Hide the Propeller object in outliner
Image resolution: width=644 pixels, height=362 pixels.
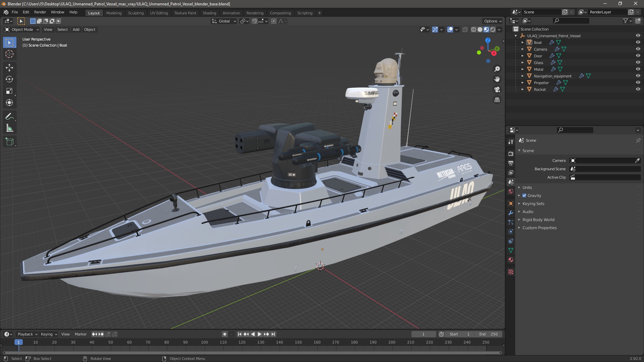tap(638, 82)
